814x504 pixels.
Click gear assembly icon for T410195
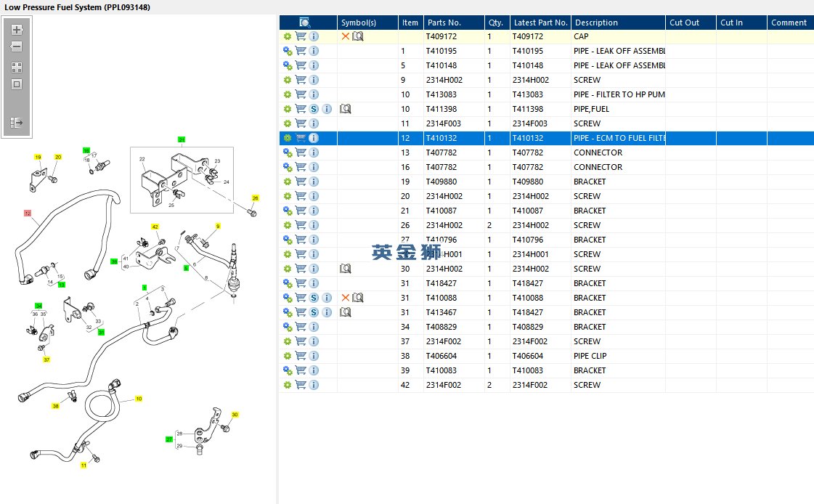tap(287, 51)
